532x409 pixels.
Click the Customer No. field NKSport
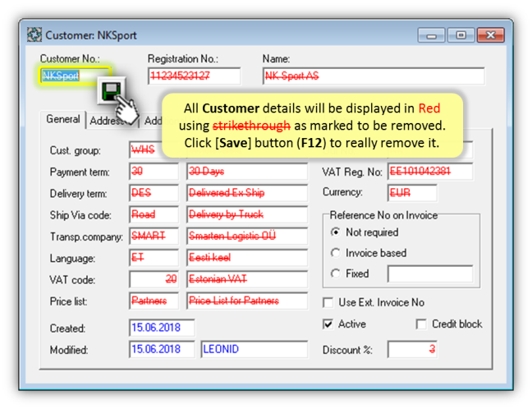75,76
